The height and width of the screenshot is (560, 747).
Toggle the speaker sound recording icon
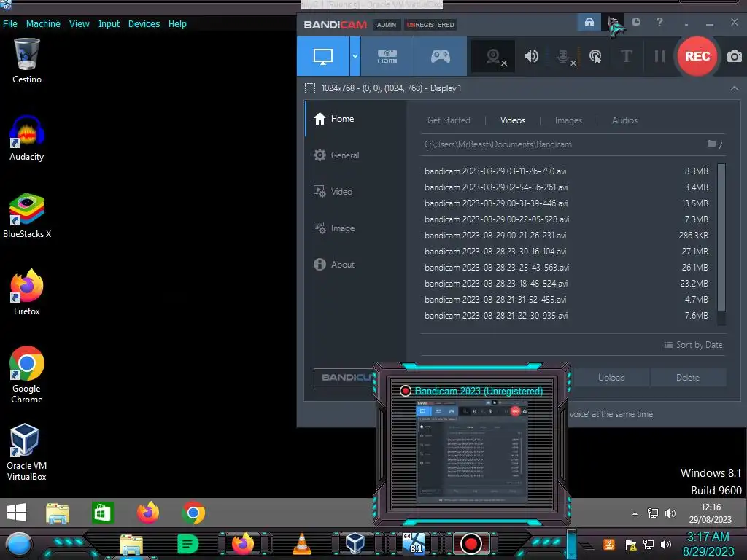pos(531,57)
